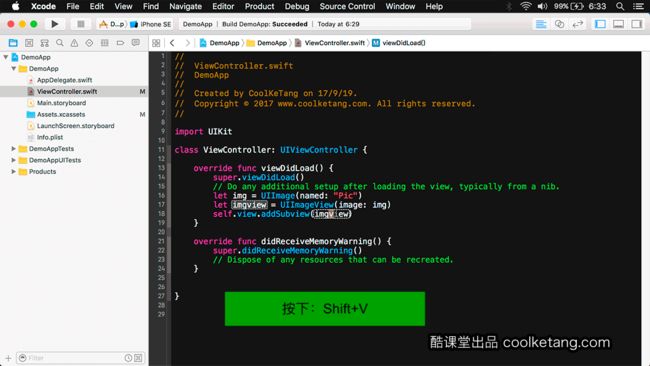Click line number 17 in gutter
The width and height of the screenshot is (650, 366).
[161, 205]
